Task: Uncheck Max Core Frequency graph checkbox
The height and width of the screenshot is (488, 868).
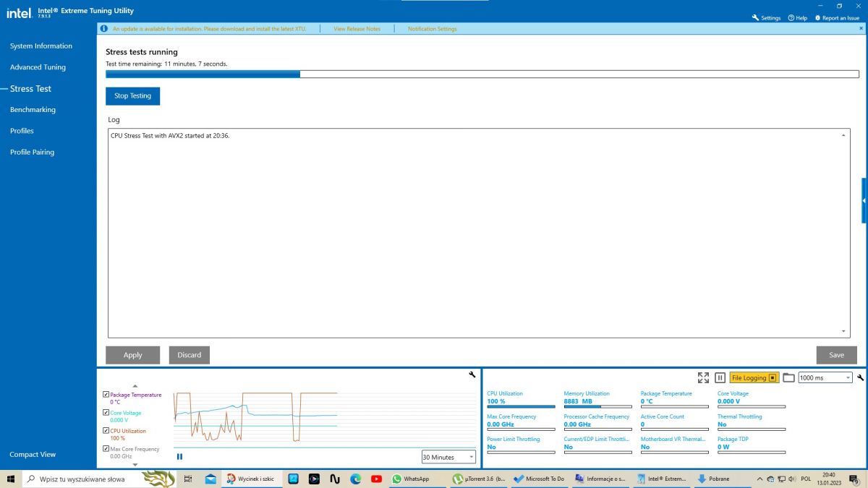Action: point(106,449)
